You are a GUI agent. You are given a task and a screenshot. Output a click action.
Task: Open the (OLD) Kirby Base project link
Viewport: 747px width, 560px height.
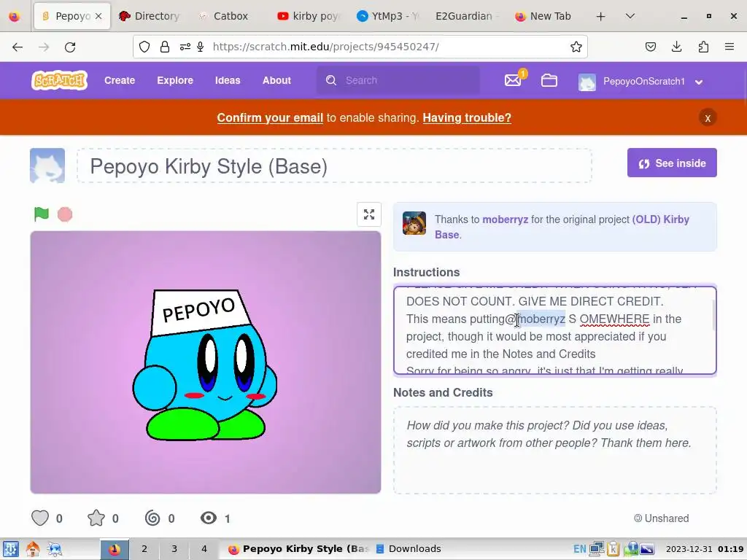[x=562, y=227]
